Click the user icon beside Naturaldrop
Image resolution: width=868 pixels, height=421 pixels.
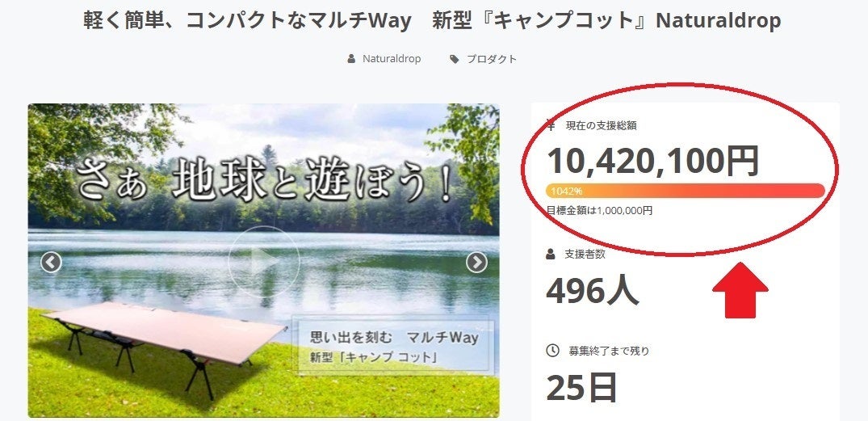click(x=351, y=59)
